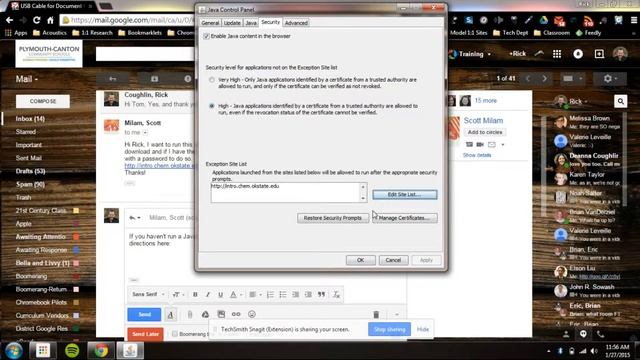The width and height of the screenshot is (640, 360).
Task: Open the Mail dropdown in Gmail
Action: (27, 79)
